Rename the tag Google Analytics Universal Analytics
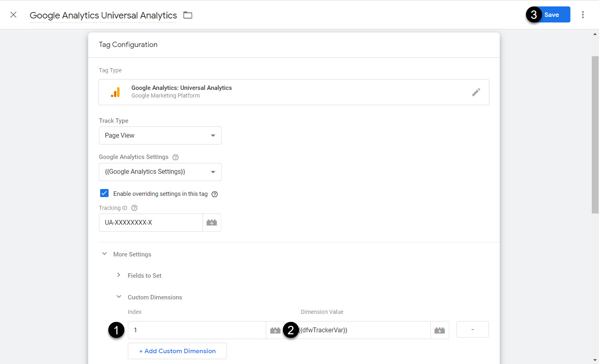Screen dimensions: 599x364 point(103,15)
